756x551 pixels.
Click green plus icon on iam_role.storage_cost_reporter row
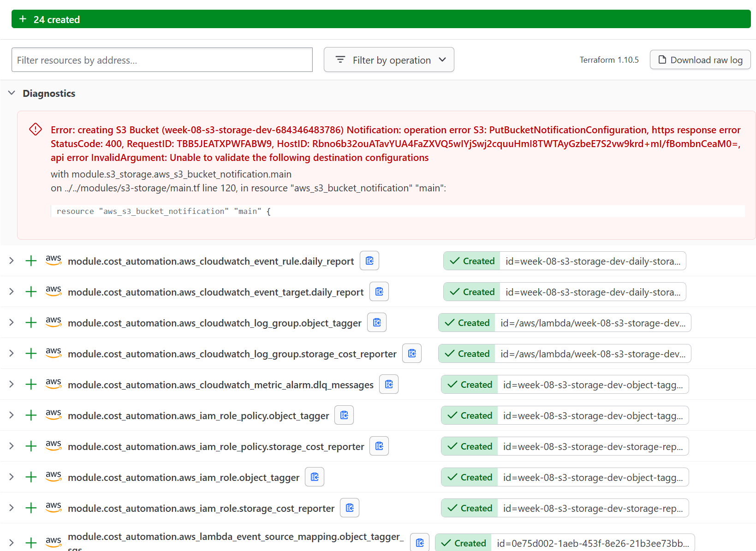coord(31,508)
